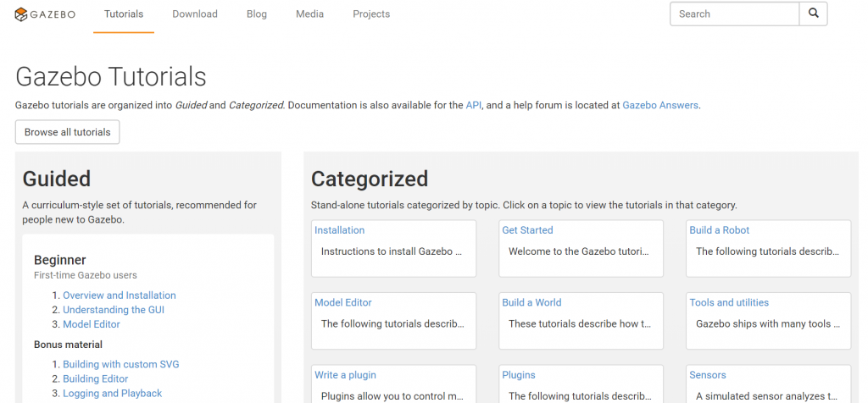Select the Installation category
The image size is (868, 403).
tap(339, 230)
